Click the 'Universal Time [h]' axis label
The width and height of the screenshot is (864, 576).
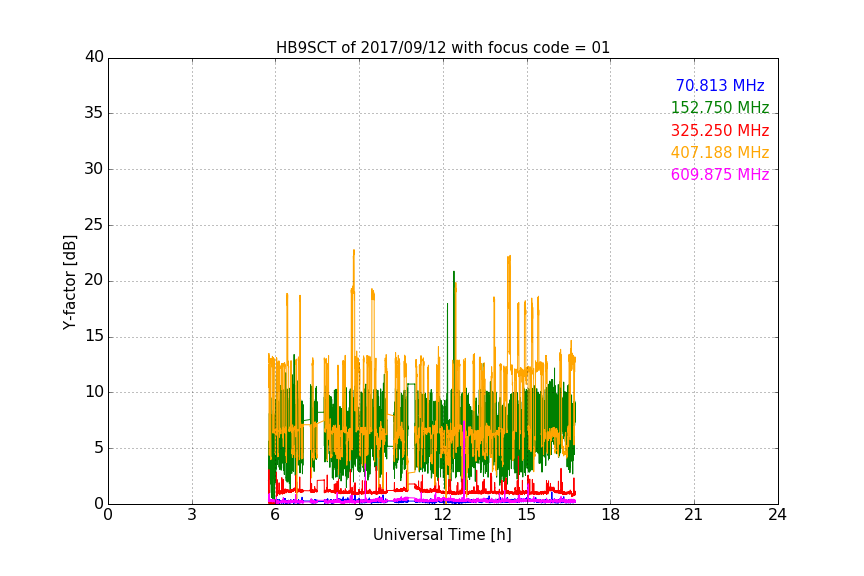pyautogui.click(x=442, y=535)
